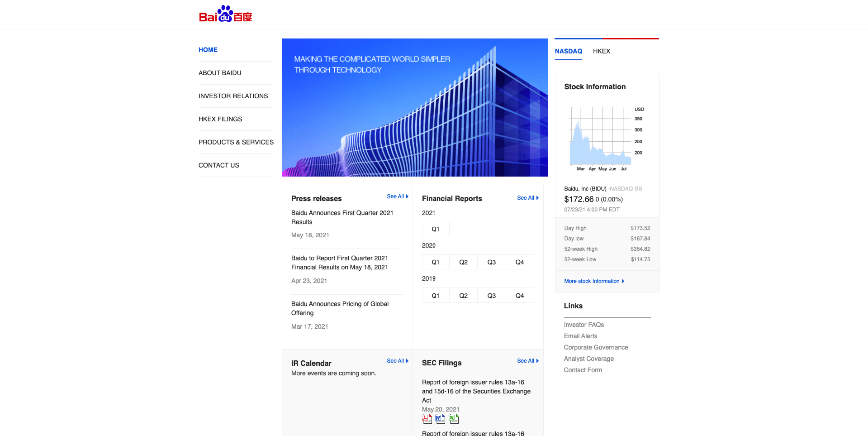The width and height of the screenshot is (868, 436).
Task: Click 'More events are coming soon.' text
Action: [x=334, y=373]
